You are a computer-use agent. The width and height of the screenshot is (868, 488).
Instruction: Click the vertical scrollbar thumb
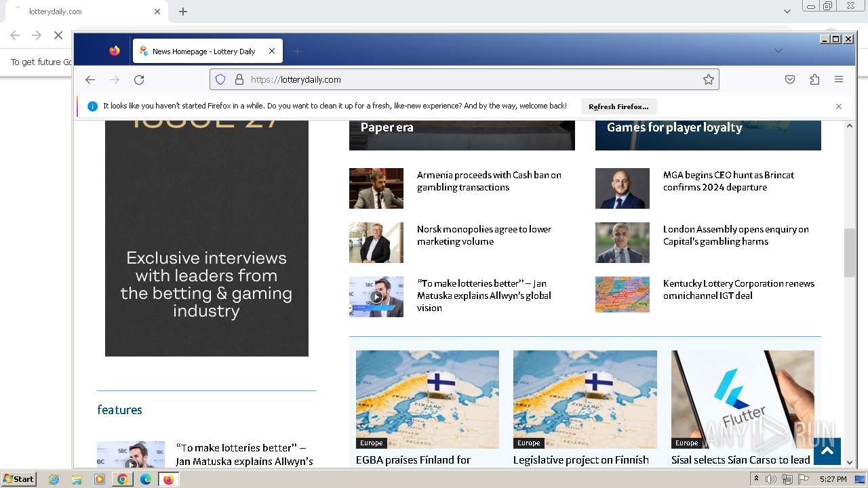[x=850, y=253]
